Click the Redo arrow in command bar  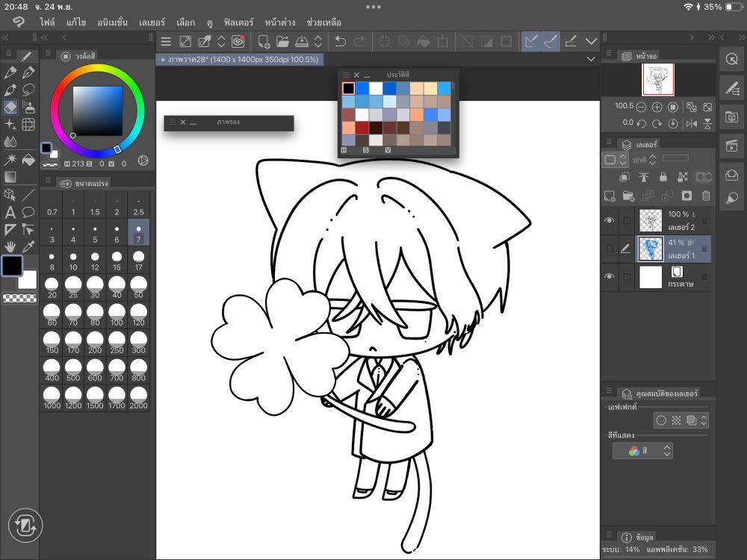[360, 42]
